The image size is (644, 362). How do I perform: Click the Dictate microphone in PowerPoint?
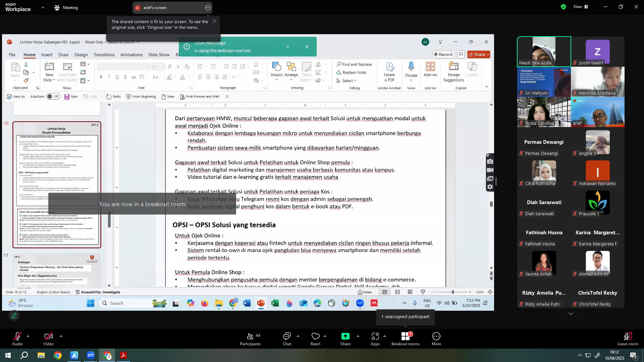tap(411, 71)
